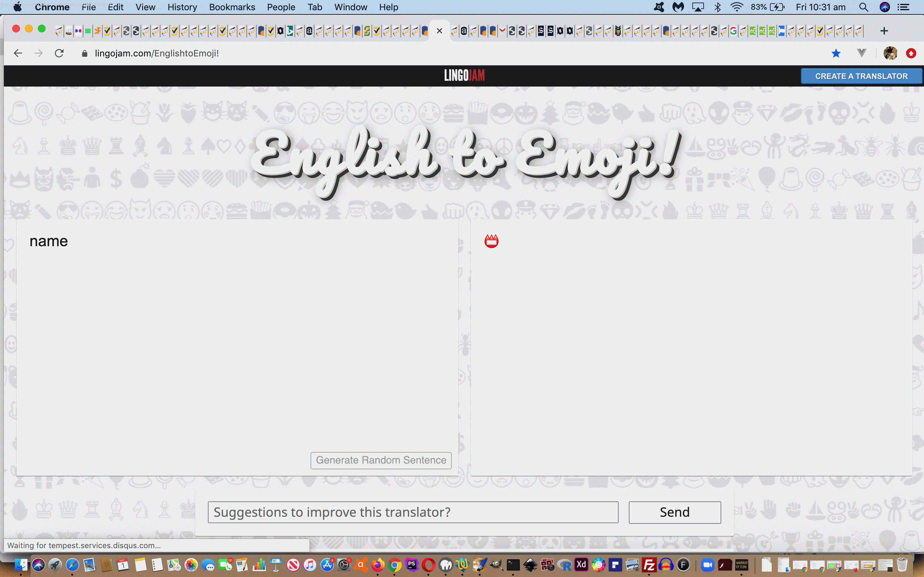
Task: Open the Bookmarks menu
Action: coord(232,7)
